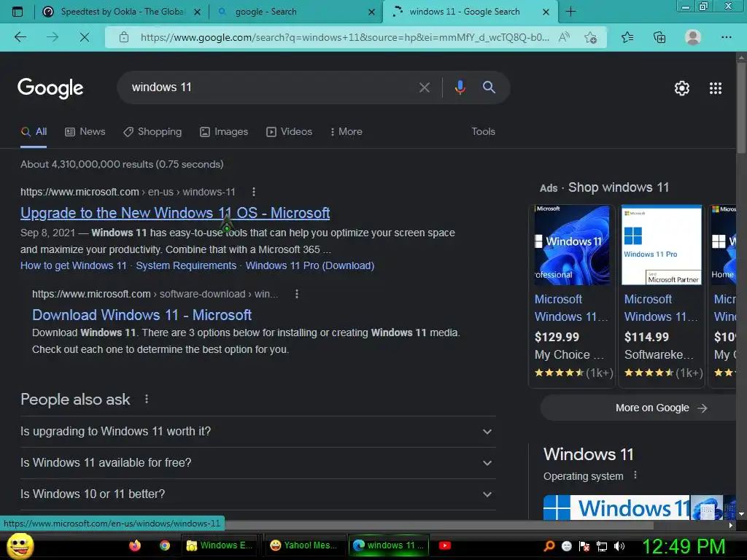View site lock information icon

(x=124, y=37)
